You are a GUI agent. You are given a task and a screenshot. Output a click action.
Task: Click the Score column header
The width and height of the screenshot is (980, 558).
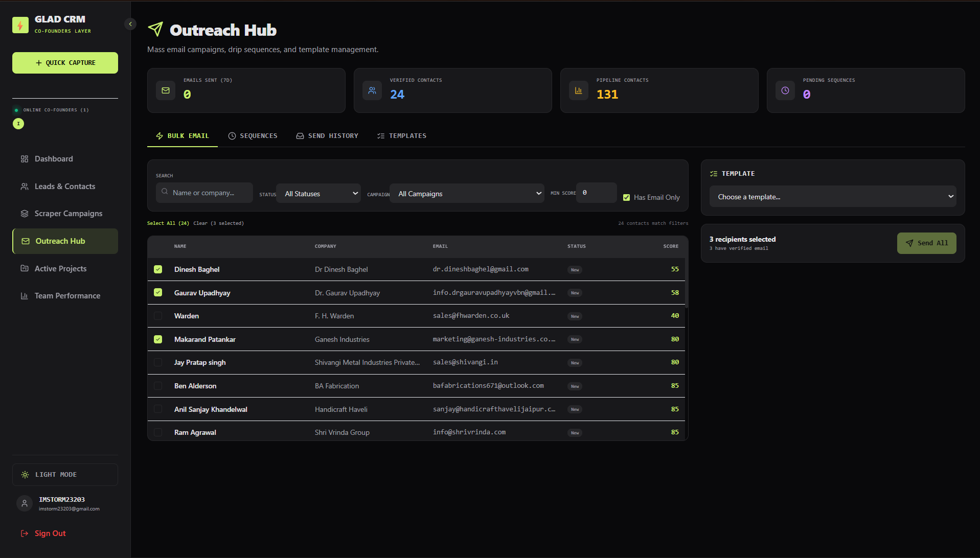click(x=671, y=246)
